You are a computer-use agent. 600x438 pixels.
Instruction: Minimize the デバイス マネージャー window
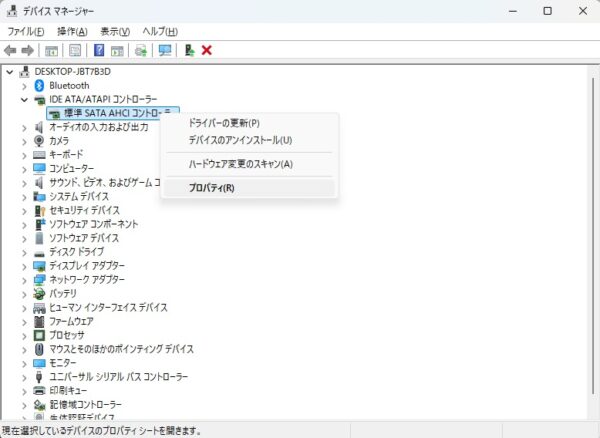(513, 11)
